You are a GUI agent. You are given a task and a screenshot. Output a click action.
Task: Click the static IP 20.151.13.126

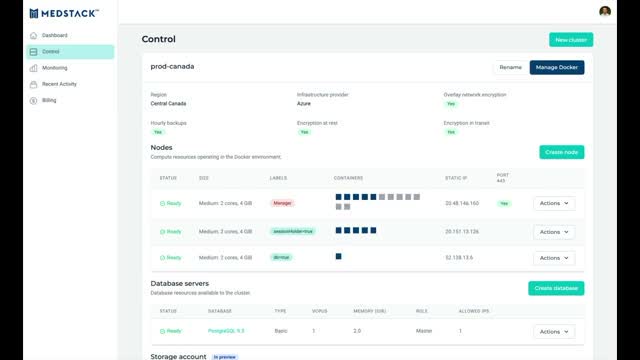pos(462,231)
